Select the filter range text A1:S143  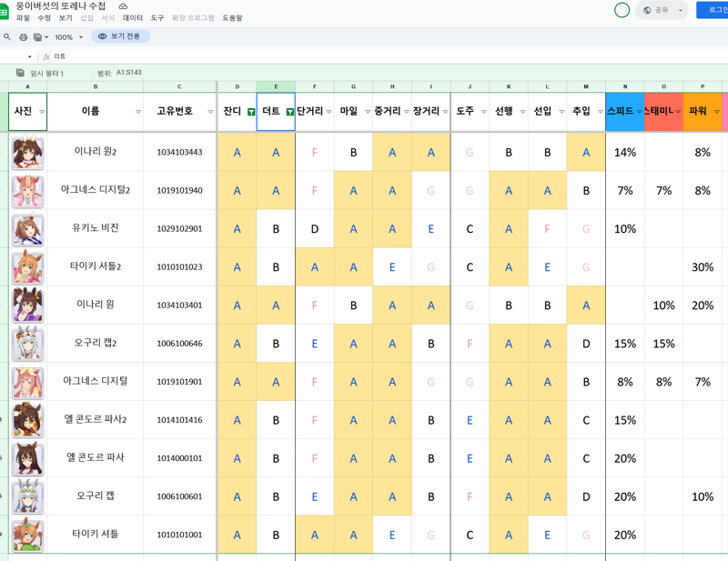129,73
